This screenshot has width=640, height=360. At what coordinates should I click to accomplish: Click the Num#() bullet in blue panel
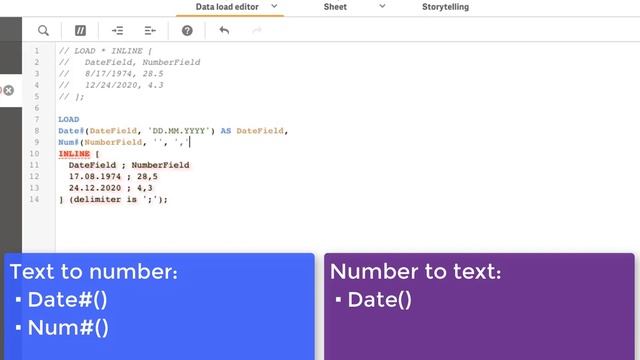pyautogui.click(x=68, y=327)
